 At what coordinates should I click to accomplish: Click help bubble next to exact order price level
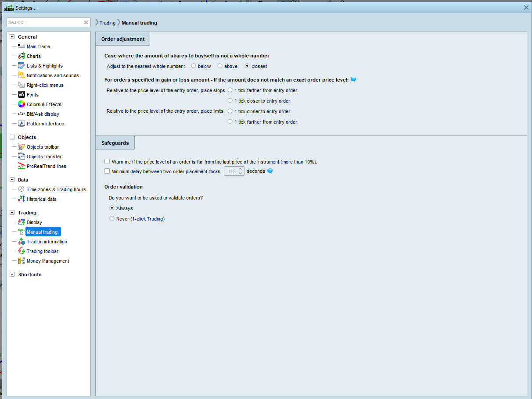[x=353, y=79]
